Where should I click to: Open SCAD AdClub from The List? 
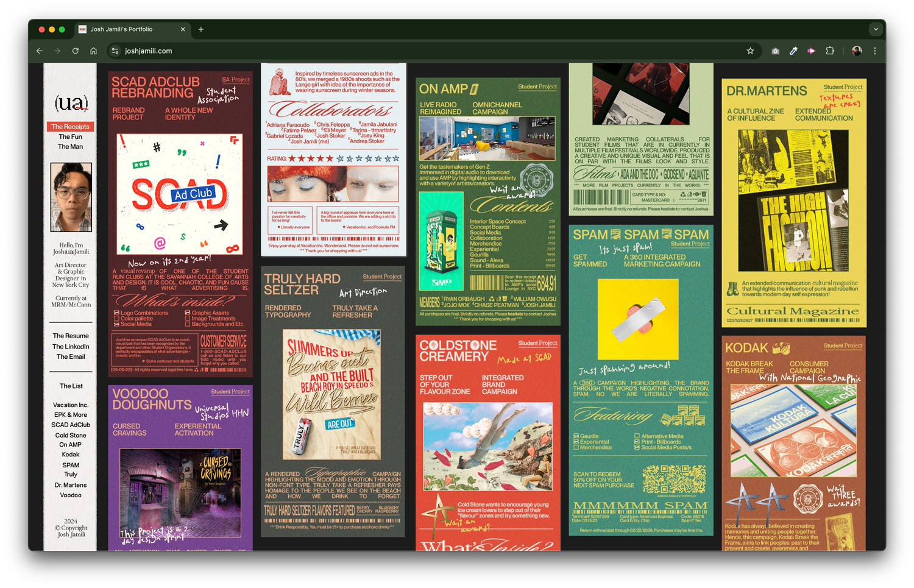click(71, 425)
